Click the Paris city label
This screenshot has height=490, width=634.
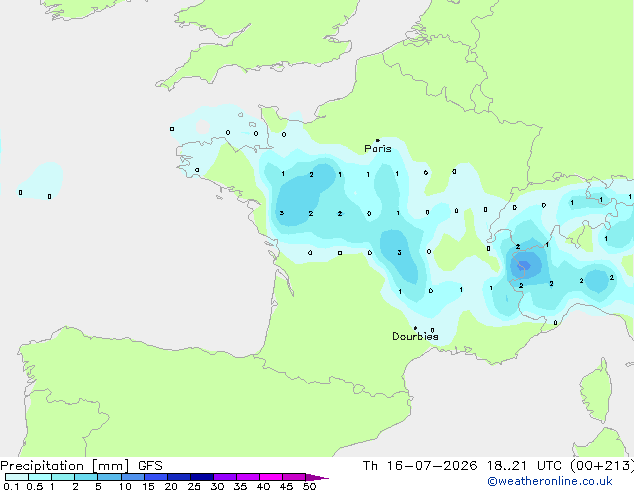378,149
